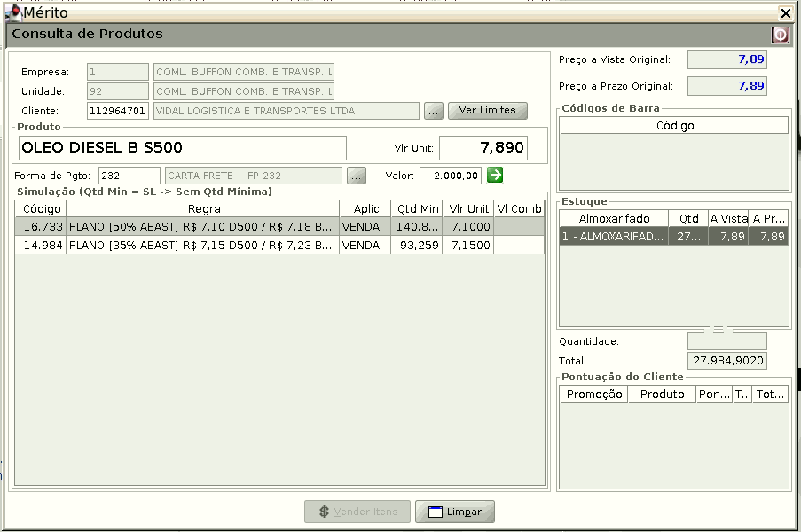801x532 pixels.
Task: Open client lookup ellipsis button
Action: pos(433,111)
